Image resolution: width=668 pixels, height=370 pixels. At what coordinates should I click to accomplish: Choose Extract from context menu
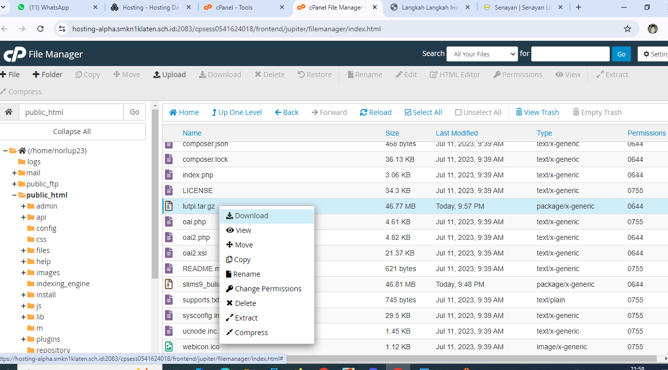267,318
